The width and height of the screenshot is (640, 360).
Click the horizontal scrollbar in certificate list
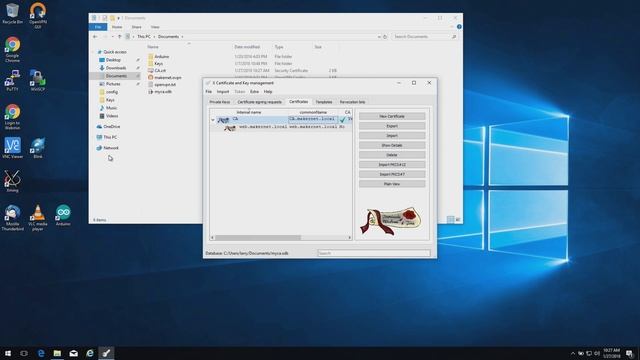(258, 238)
